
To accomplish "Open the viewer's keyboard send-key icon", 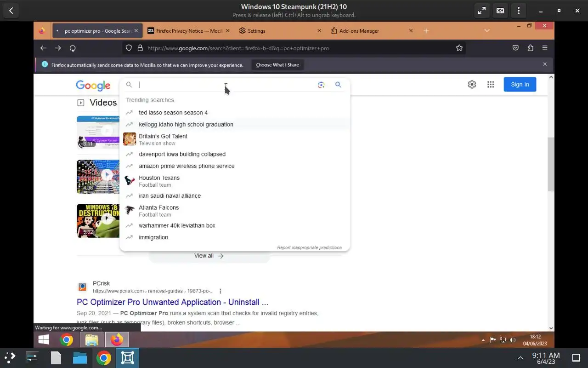I will click(500, 11).
